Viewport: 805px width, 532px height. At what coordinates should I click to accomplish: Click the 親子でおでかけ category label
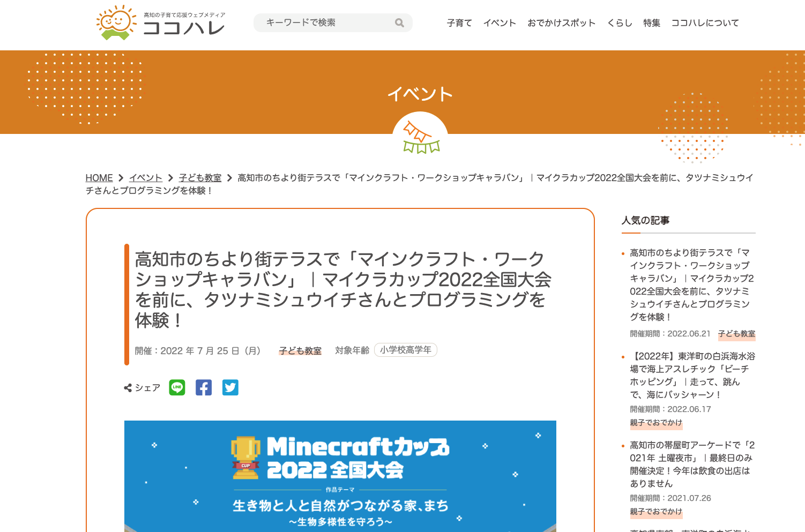pos(656,423)
